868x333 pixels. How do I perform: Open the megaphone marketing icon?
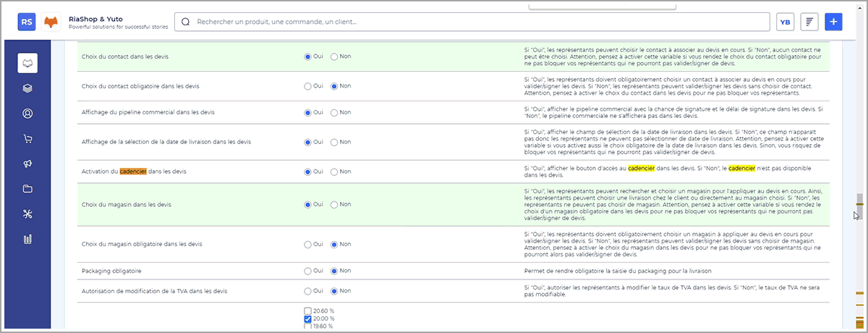coord(27,164)
